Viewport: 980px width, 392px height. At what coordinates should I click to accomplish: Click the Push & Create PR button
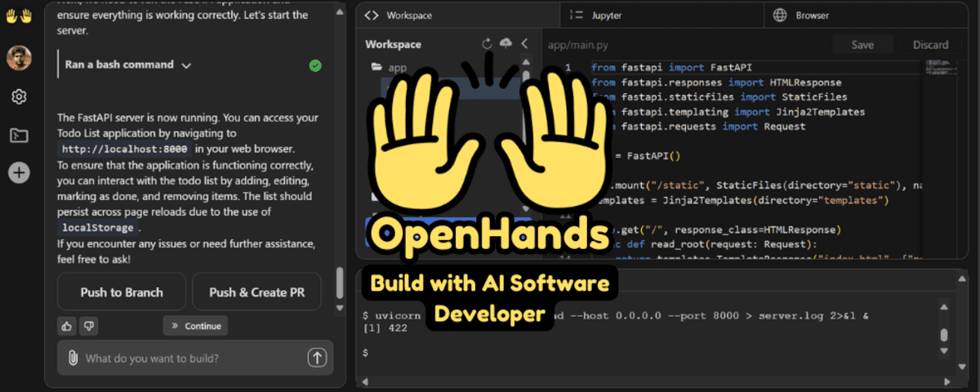click(x=256, y=292)
